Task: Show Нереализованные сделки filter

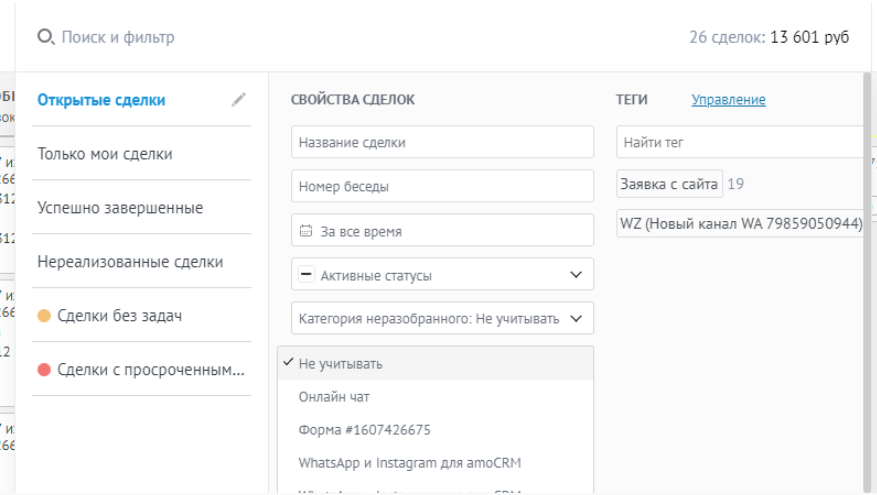Action: point(130,262)
